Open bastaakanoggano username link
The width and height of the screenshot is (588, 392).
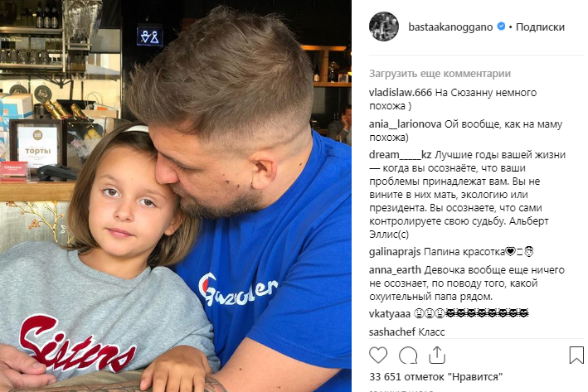coord(450,27)
